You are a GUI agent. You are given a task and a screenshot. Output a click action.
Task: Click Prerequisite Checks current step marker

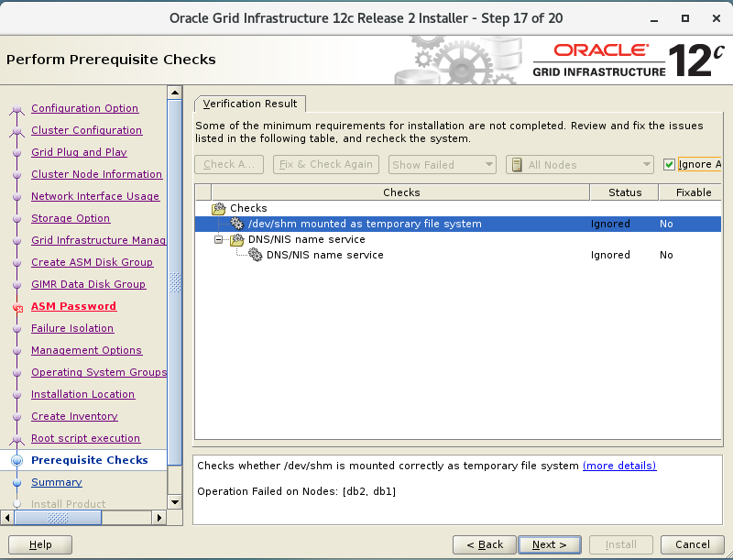click(16, 460)
